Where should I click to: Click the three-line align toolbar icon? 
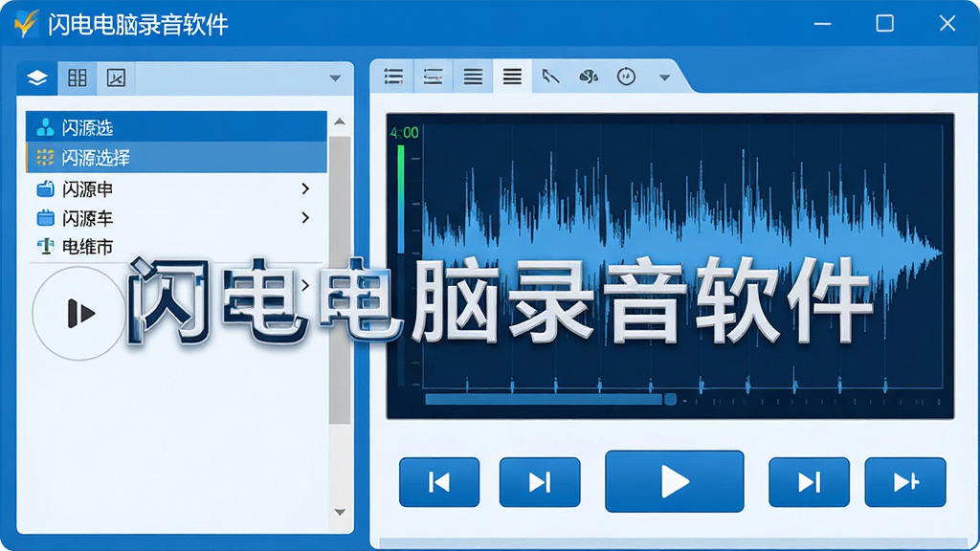pyautogui.click(x=473, y=77)
